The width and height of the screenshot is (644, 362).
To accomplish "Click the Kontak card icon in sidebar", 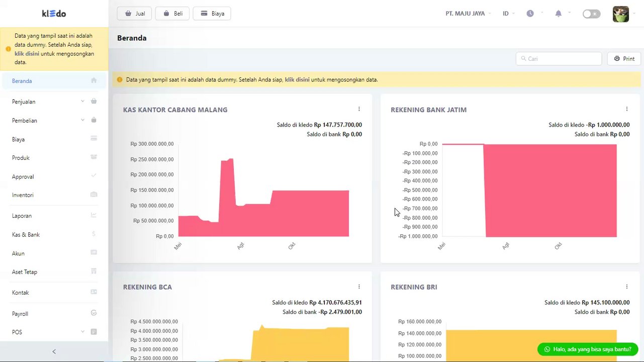I will pyautogui.click(x=94, y=292).
